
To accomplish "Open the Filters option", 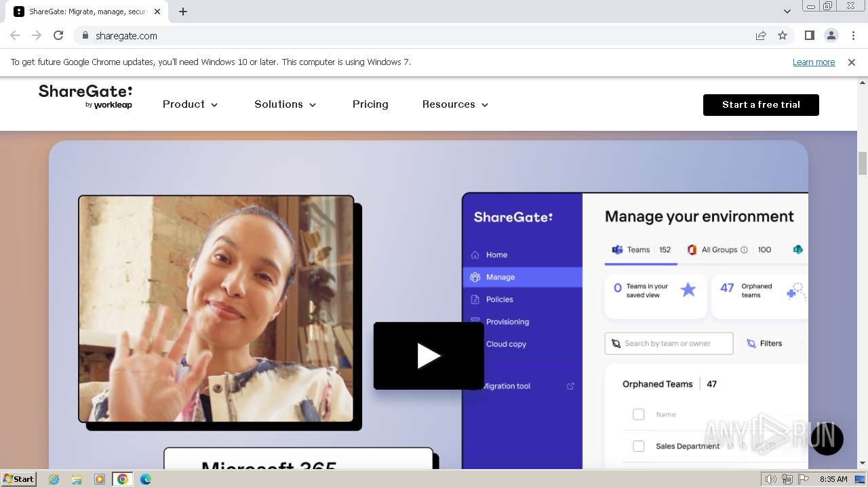I will (x=764, y=344).
